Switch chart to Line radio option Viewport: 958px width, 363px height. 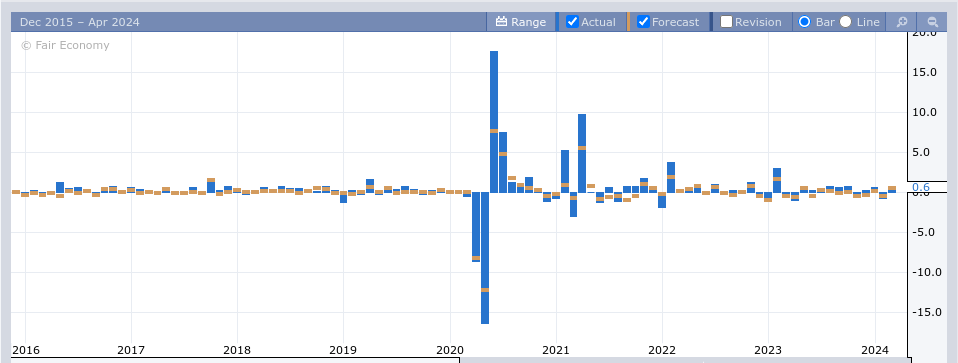(846, 22)
